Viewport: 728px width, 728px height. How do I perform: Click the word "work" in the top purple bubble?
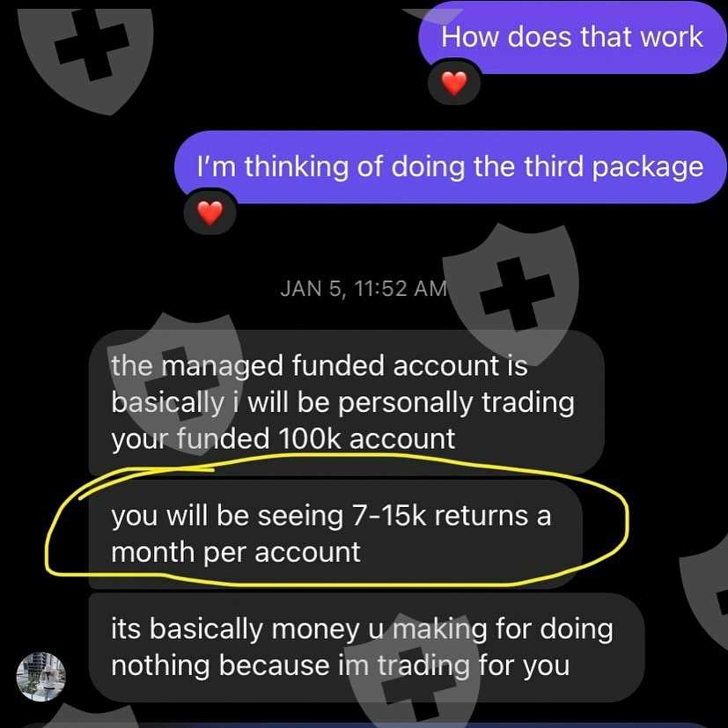tap(672, 37)
